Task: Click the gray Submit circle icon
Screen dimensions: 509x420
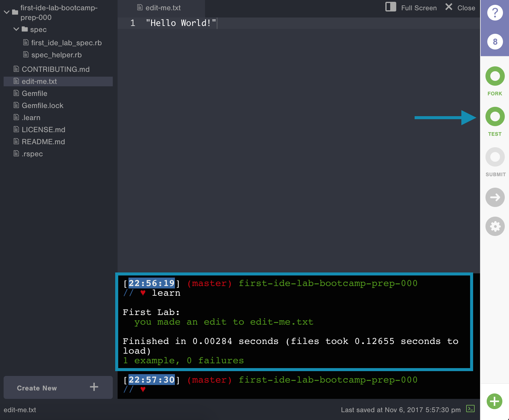Action: click(x=495, y=157)
